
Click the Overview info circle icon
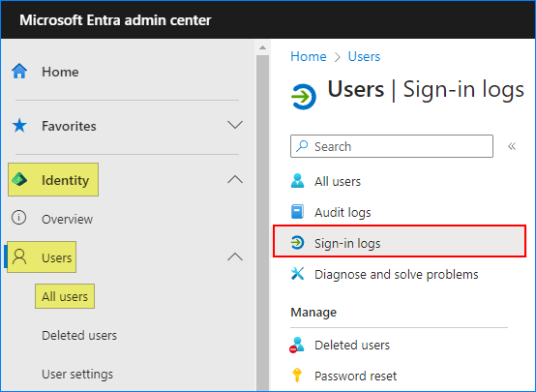click(x=18, y=218)
